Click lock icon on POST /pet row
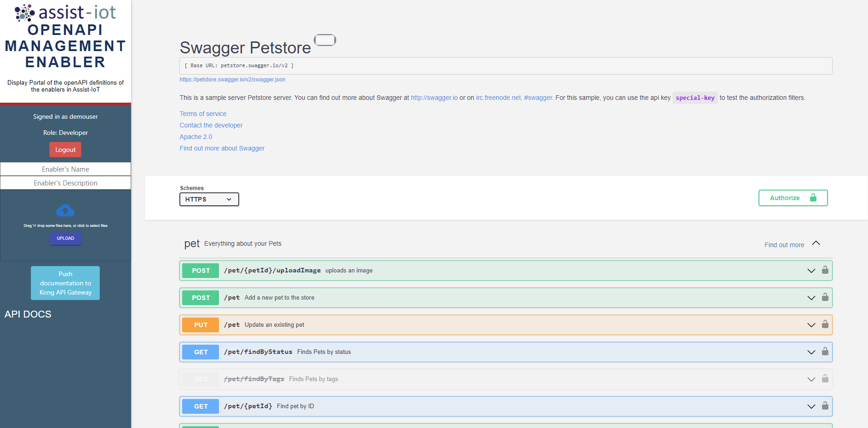This screenshot has width=868, height=428. [x=825, y=297]
